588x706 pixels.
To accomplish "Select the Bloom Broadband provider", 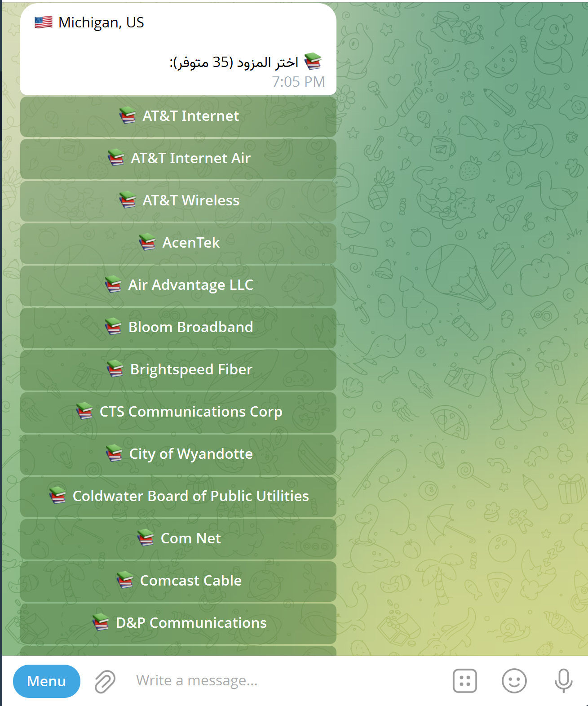I will (178, 328).
